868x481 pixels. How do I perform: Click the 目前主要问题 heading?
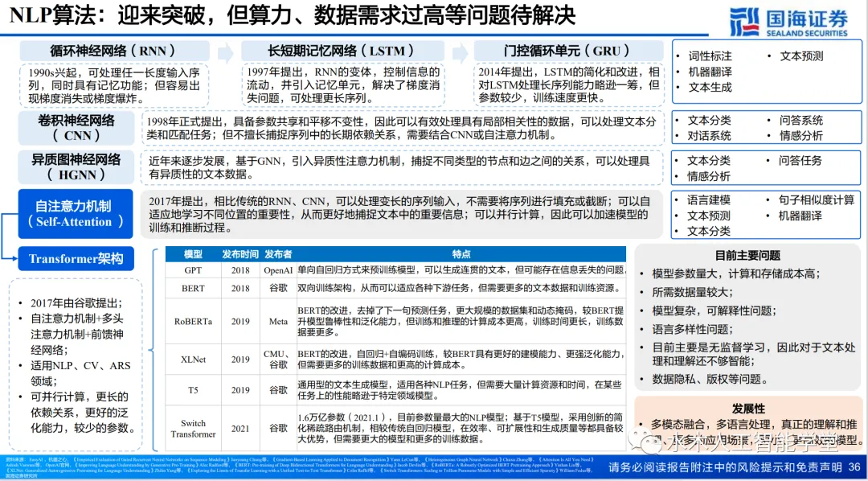747,256
